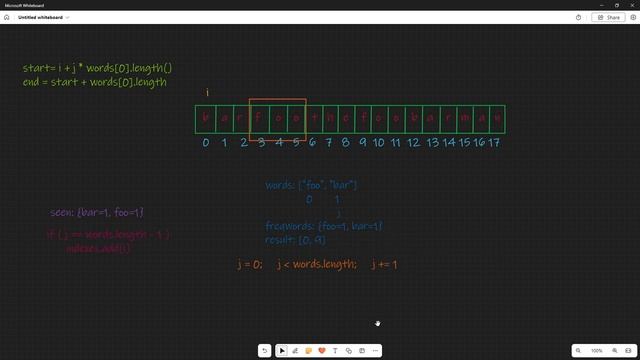Select the 'j < words.length;' condition text
This screenshot has height=360, width=640.
click(317, 264)
